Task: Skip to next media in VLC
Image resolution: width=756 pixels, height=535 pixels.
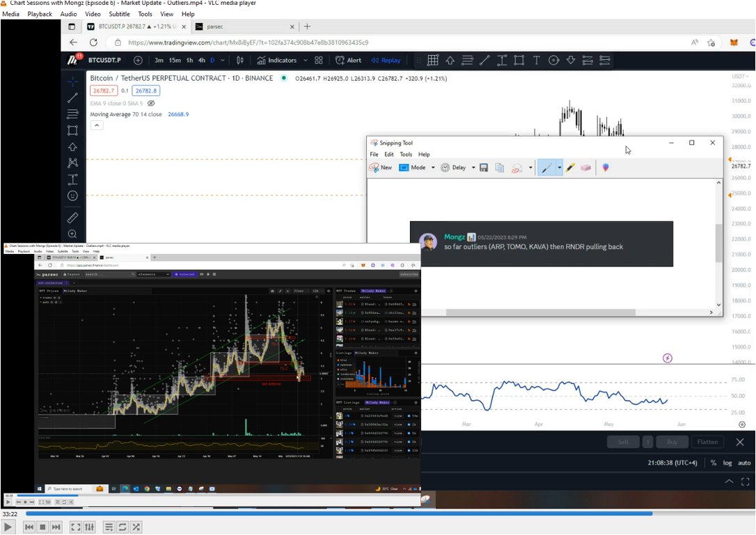Action: (56, 527)
